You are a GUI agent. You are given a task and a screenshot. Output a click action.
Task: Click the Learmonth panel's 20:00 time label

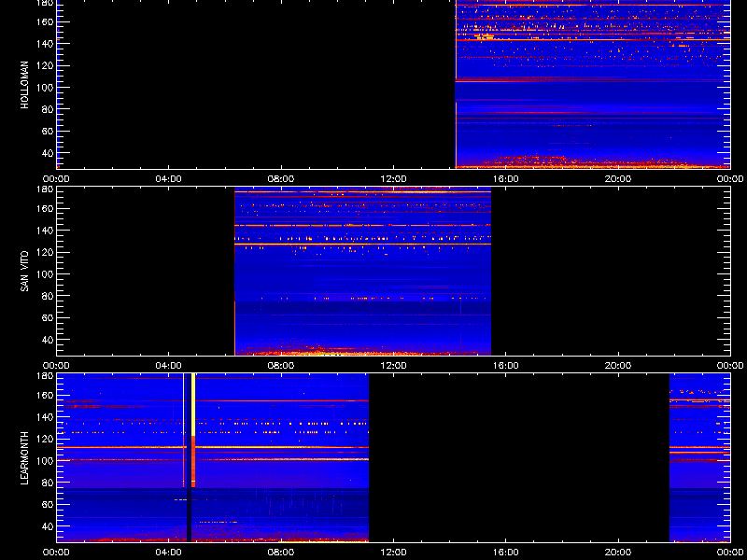pyautogui.click(x=618, y=553)
